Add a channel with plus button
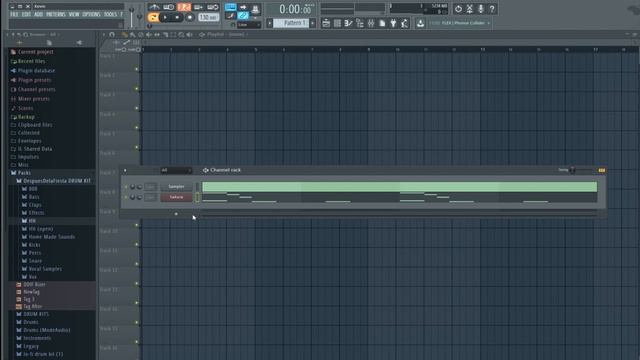640x360 pixels. [x=176, y=214]
